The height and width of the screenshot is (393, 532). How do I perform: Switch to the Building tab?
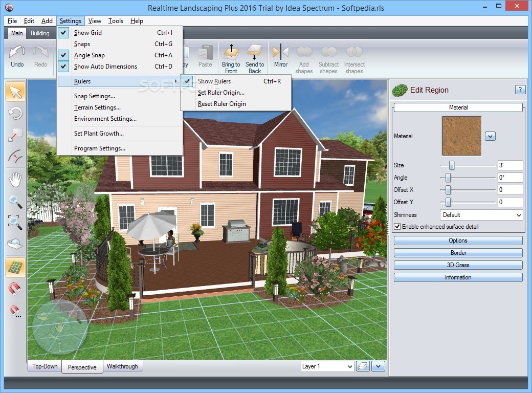click(40, 33)
